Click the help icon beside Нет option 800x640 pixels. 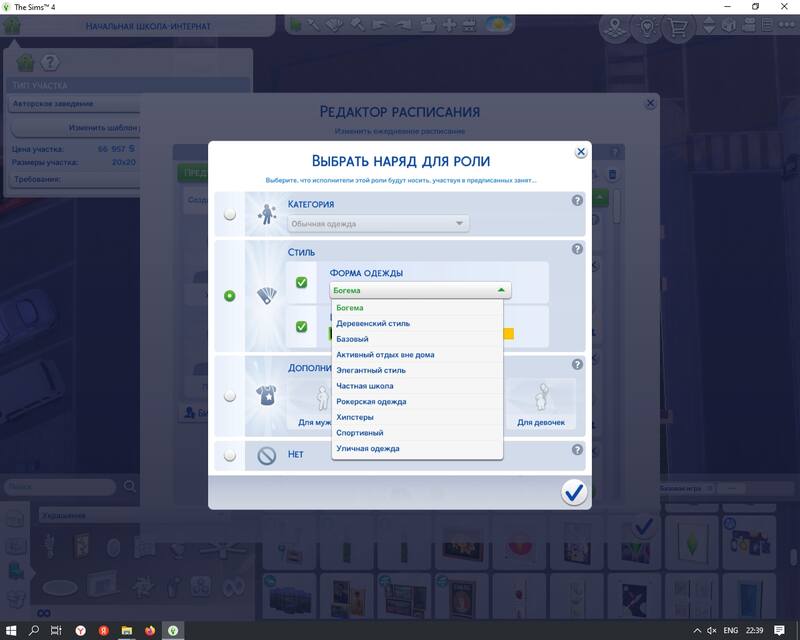pyautogui.click(x=577, y=451)
